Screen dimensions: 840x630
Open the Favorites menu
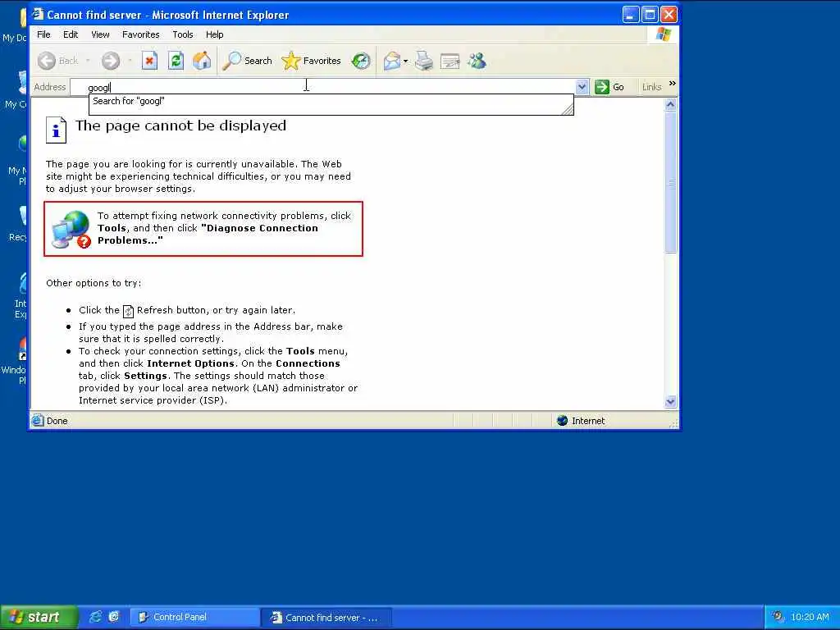141,34
